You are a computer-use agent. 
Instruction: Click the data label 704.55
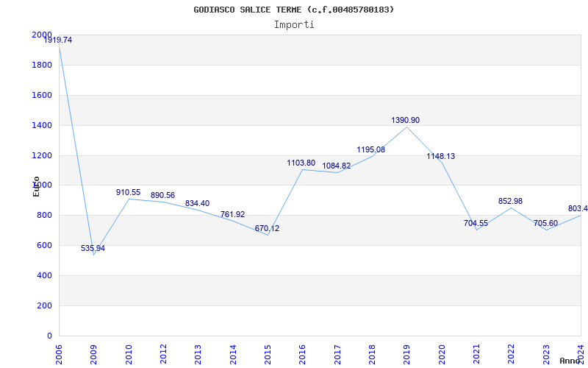pos(476,224)
